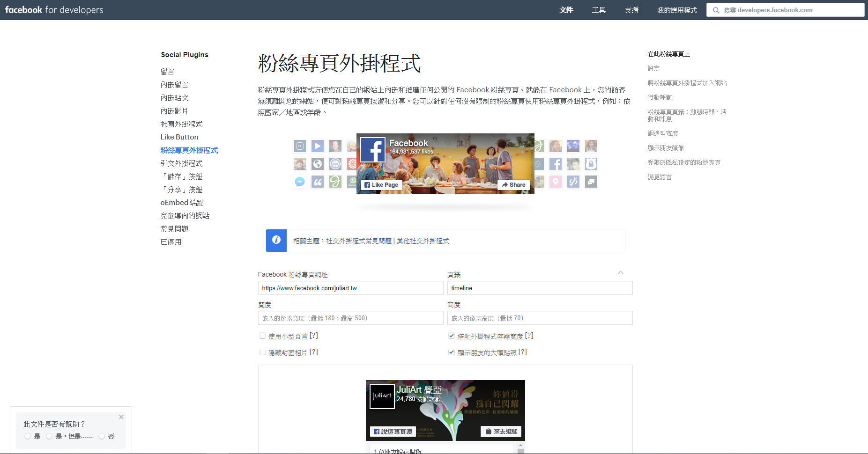Click the Messenger icon in the banner
The width and height of the screenshot is (868, 454).
click(300, 182)
